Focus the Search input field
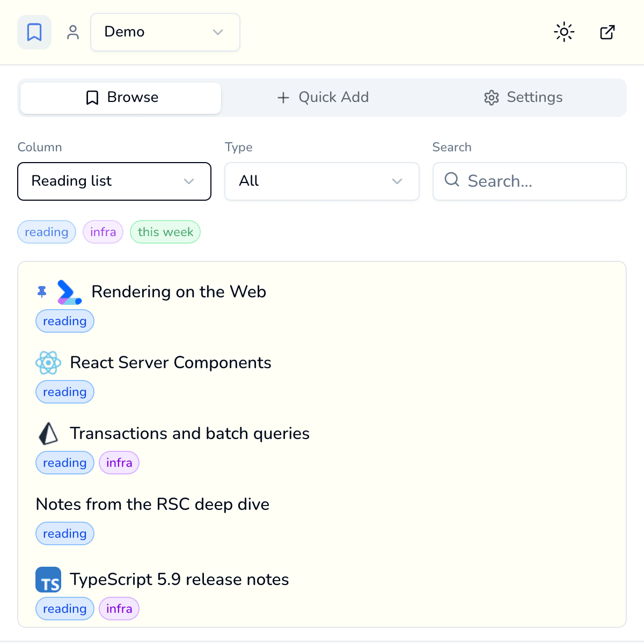Screen dimensions: 644x644 click(530, 181)
